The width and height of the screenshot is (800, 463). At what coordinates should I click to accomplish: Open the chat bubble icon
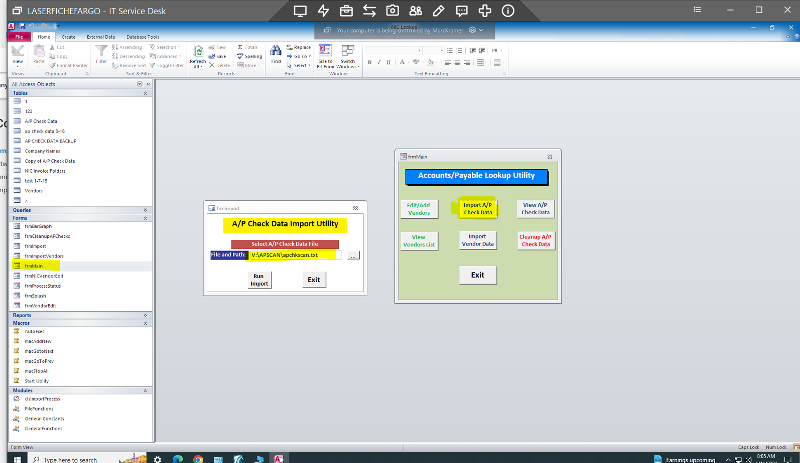[x=462, y=11]
